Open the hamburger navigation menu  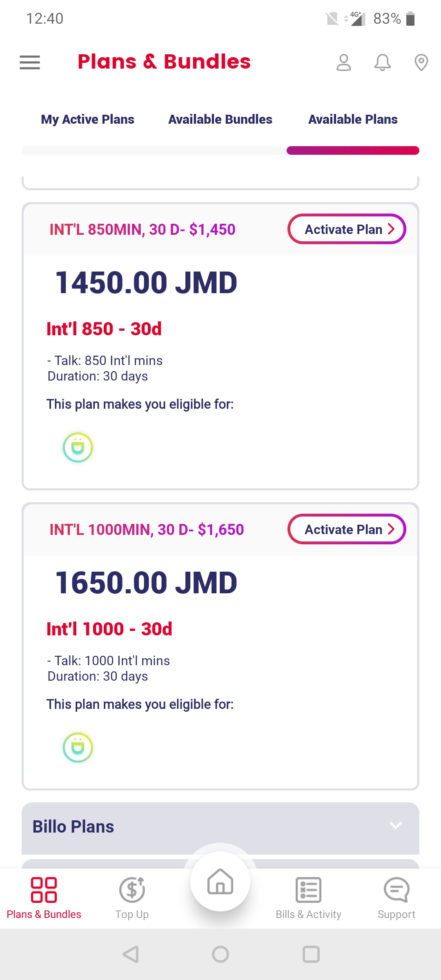(x=30, y=62)
